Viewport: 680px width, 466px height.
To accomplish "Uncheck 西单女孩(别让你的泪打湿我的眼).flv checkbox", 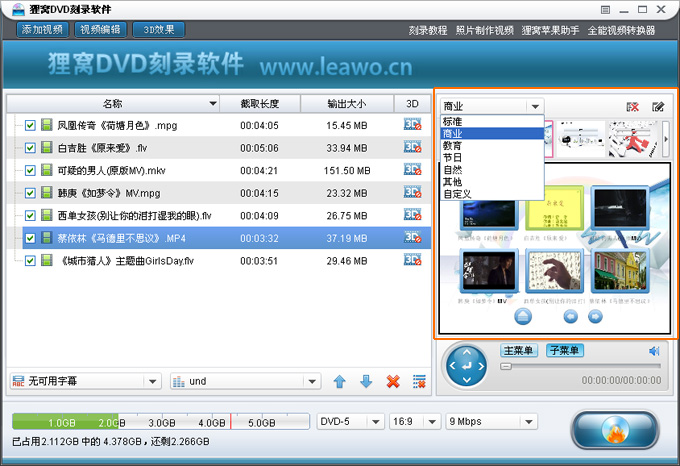I will (x=30, y=215).
